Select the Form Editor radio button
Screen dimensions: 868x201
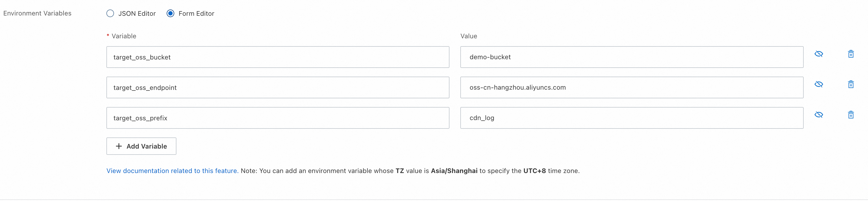click(170, 14)
